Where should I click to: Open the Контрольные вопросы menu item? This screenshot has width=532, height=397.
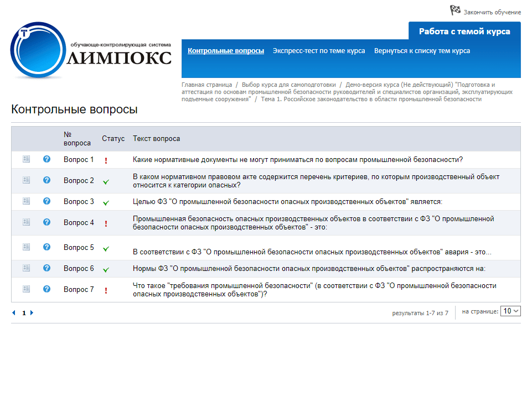click(225, 51)
